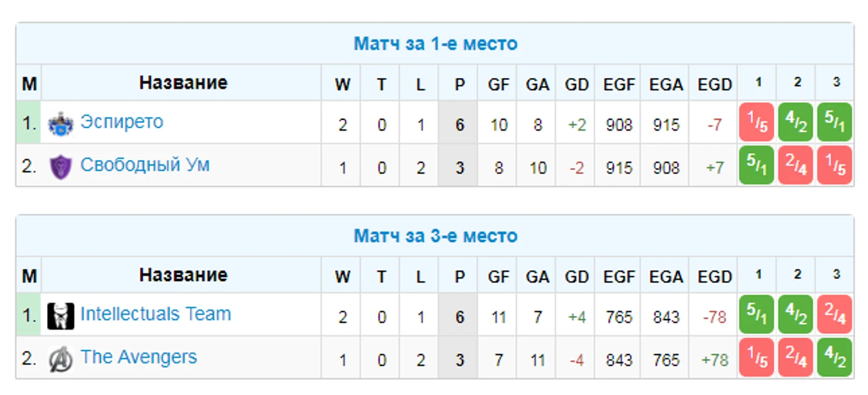Open the Эспирето team link
Image resolution: width=868 pixels, height=395 pixels.
[122, 122]
